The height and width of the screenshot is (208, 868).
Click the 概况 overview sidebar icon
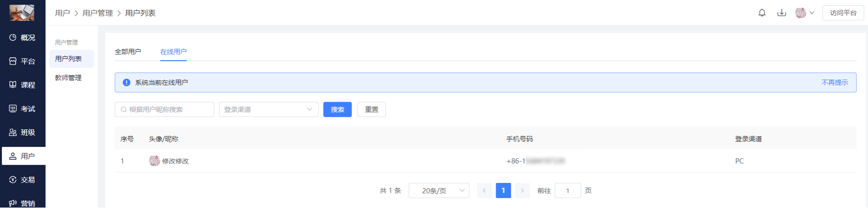[x=13, y=37]
